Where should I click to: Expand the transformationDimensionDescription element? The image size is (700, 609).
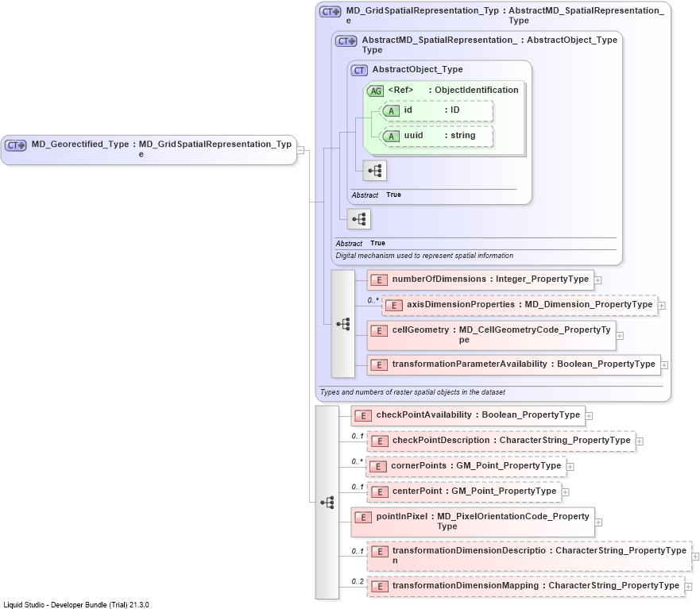click(695, 557)
